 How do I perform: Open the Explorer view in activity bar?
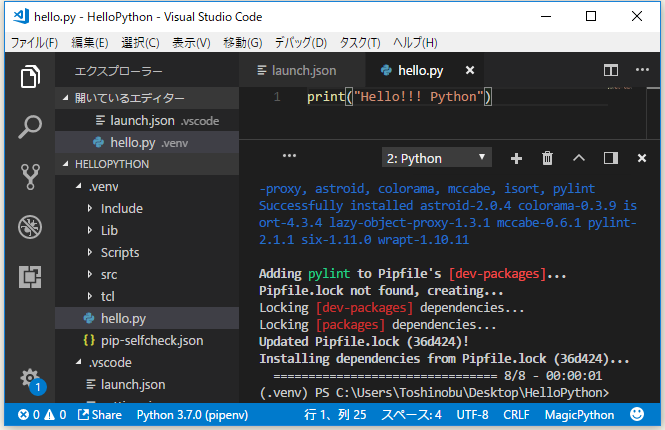(x=30, y=77)
